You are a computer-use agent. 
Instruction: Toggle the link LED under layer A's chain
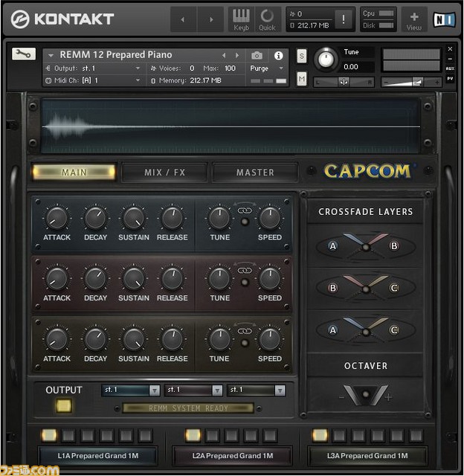point(245,222)
